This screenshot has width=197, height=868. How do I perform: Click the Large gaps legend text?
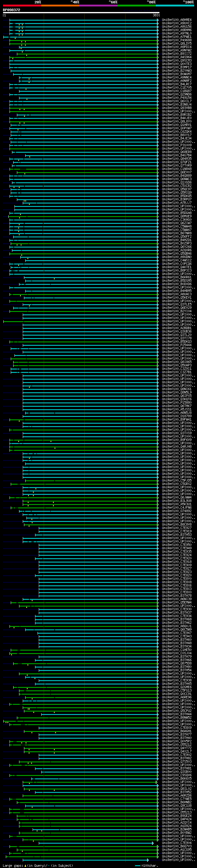(x=38, y=866)
